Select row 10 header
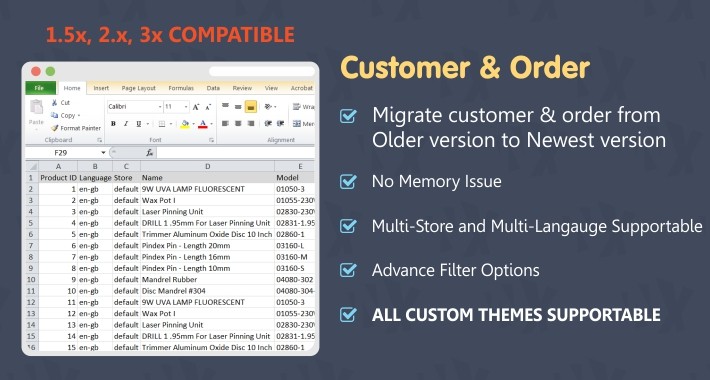This screenshot has width=710, height=380. point(31,279)
